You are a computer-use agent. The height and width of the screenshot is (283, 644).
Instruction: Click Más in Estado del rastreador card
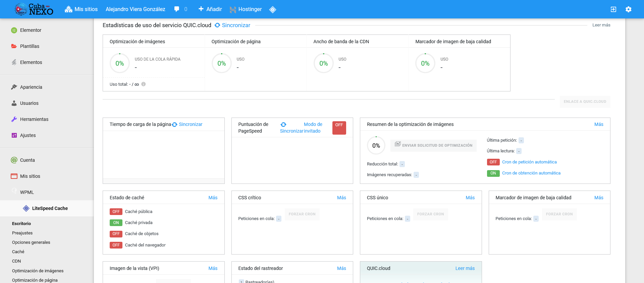pyautogui.click(x=341, y=268)
